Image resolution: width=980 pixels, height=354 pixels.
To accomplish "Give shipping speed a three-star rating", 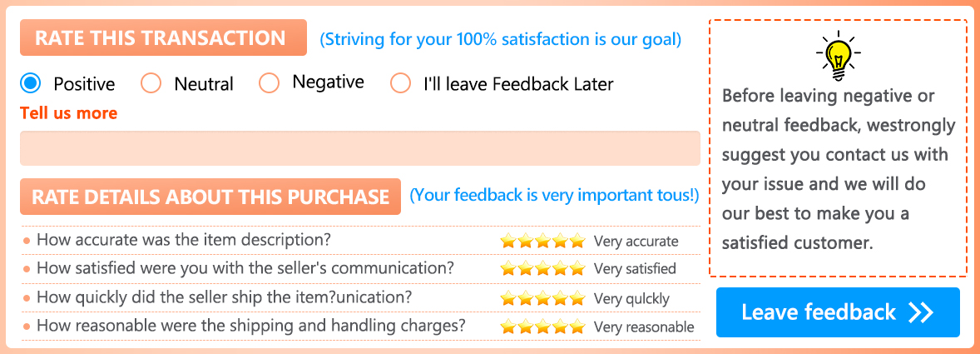I will [543, 298].
